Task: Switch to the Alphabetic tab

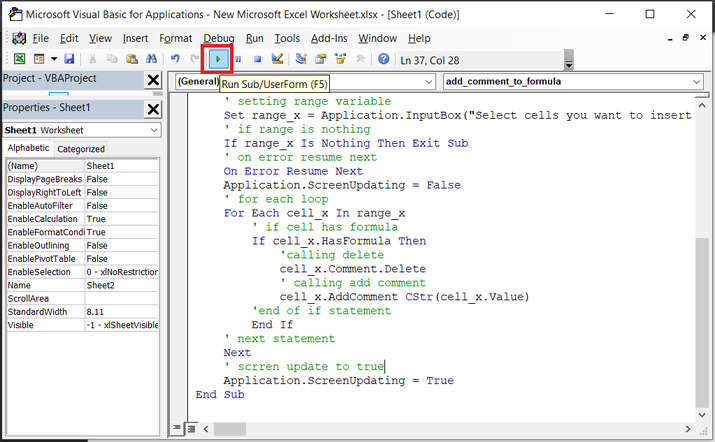Action: (x=28, y=148)
